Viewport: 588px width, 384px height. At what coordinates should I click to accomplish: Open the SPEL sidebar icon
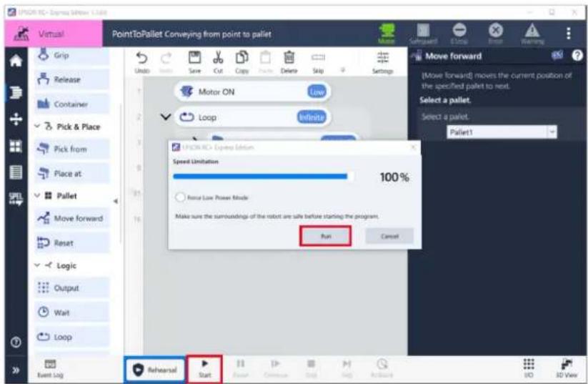[16, 199]
